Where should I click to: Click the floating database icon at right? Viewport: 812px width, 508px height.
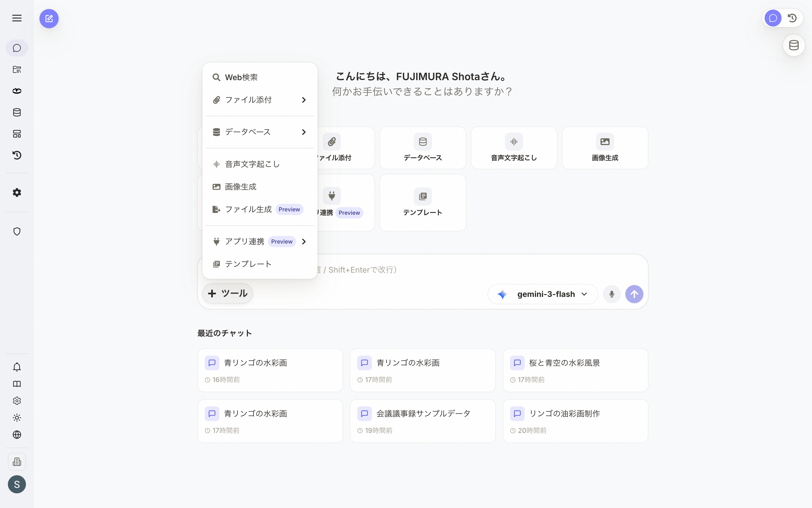794,45
